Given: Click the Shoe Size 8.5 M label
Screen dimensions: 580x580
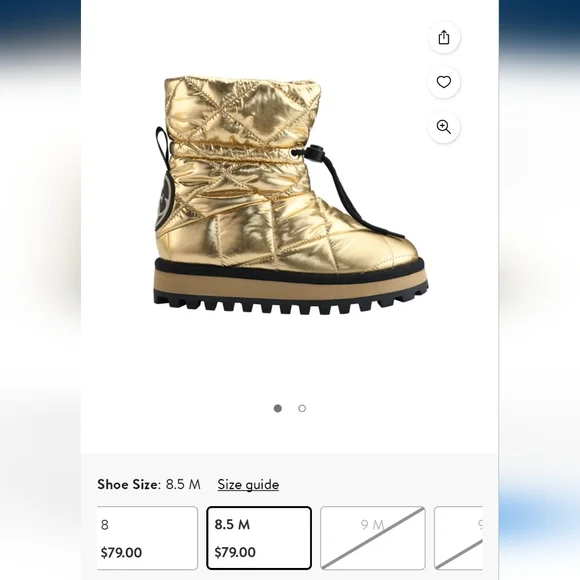Looking at the screenshot, I should tap(149, 484).
